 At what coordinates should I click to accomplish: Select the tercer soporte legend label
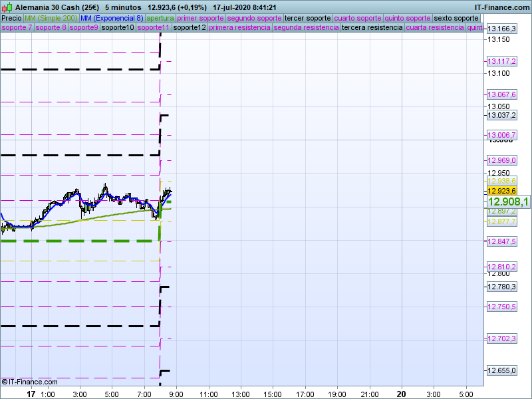point(307,18)
